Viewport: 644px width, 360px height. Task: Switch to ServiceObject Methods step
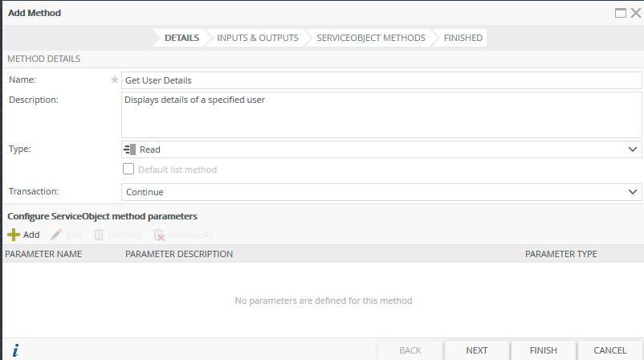point(370,38)
